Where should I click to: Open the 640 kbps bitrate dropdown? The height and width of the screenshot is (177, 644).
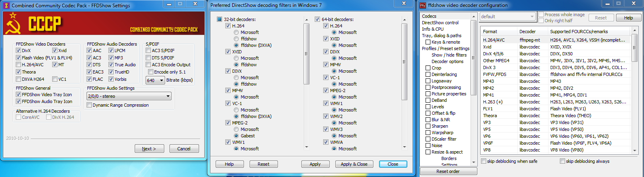(155, 80)
